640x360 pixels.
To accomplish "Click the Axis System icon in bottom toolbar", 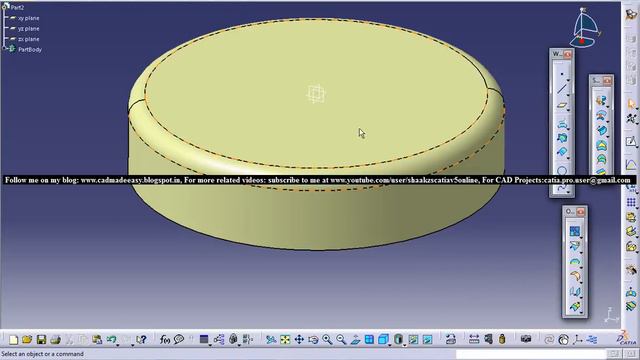I will 578,340.
